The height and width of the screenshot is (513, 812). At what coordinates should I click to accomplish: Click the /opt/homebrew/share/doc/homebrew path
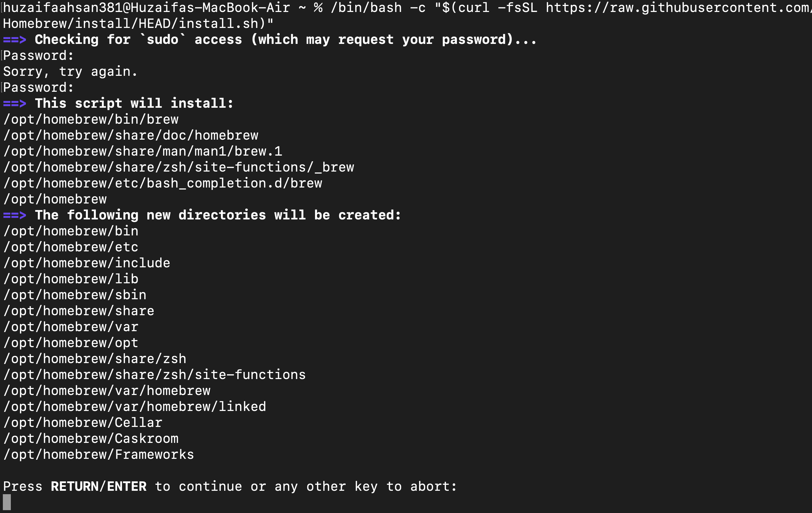(x=131, y=135)
